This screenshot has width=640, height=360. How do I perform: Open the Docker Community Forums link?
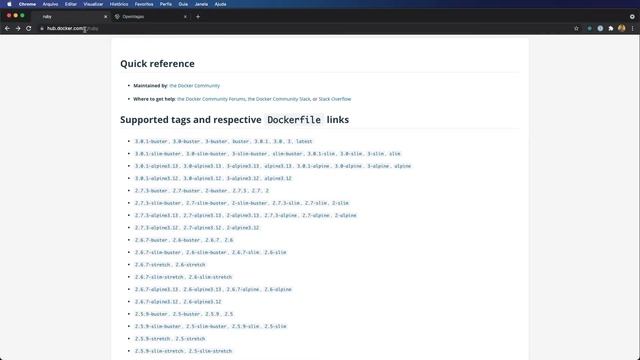coord(211,99)
